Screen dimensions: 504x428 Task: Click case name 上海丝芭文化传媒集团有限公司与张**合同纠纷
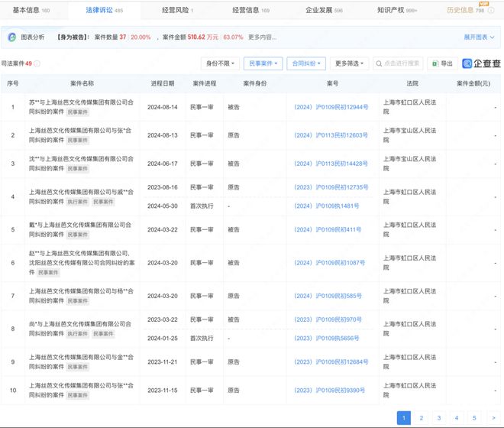pos(81,391)
